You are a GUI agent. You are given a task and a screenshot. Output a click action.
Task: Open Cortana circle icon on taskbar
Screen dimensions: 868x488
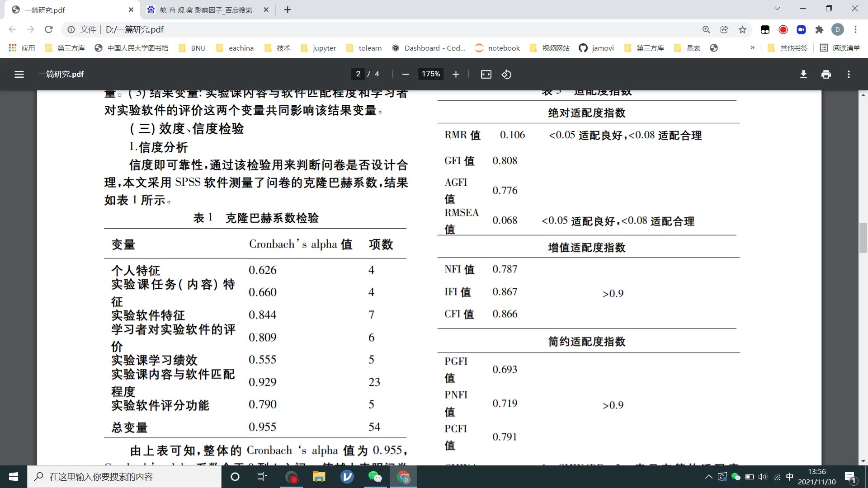coord(235,477)
